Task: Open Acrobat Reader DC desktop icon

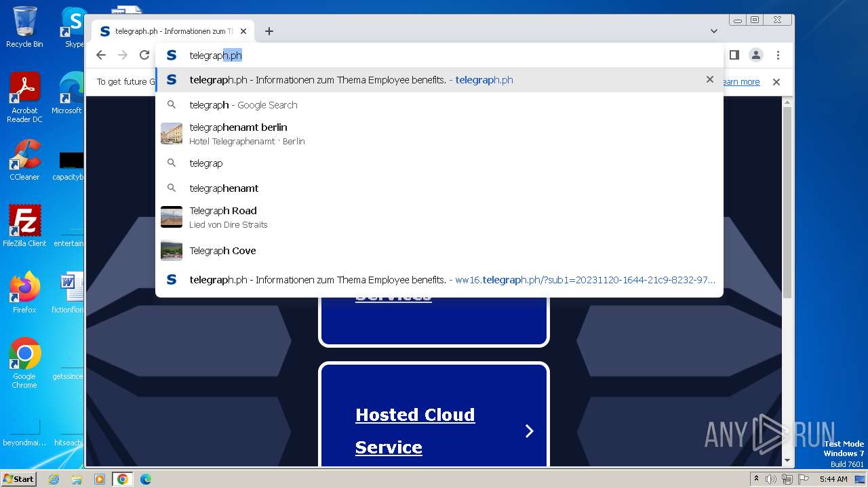Action: tap(24, 98)
